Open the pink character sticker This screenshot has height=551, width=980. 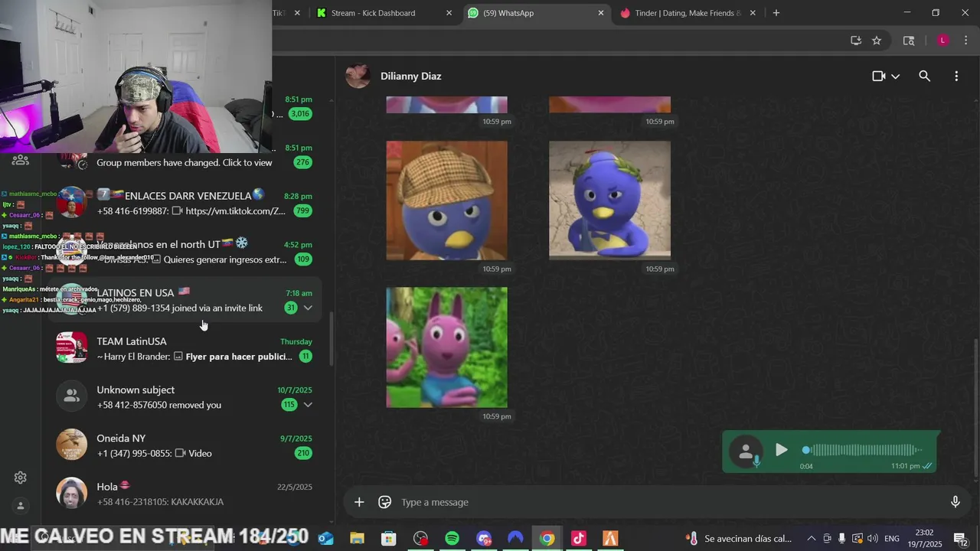[x=446, y=347]
